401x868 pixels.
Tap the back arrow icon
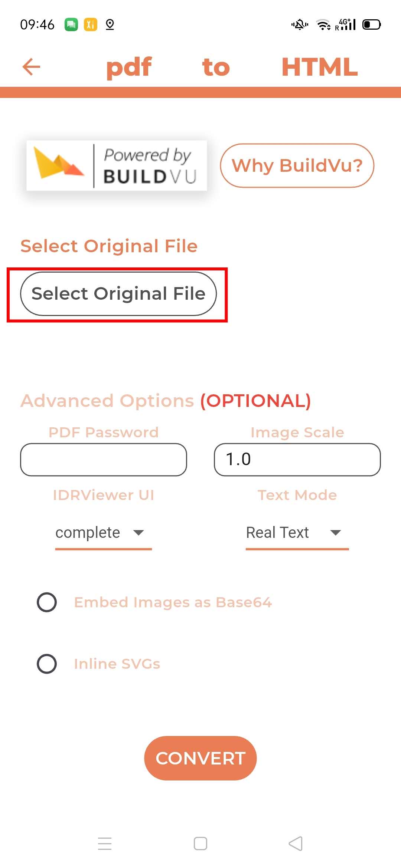point(31,67)
